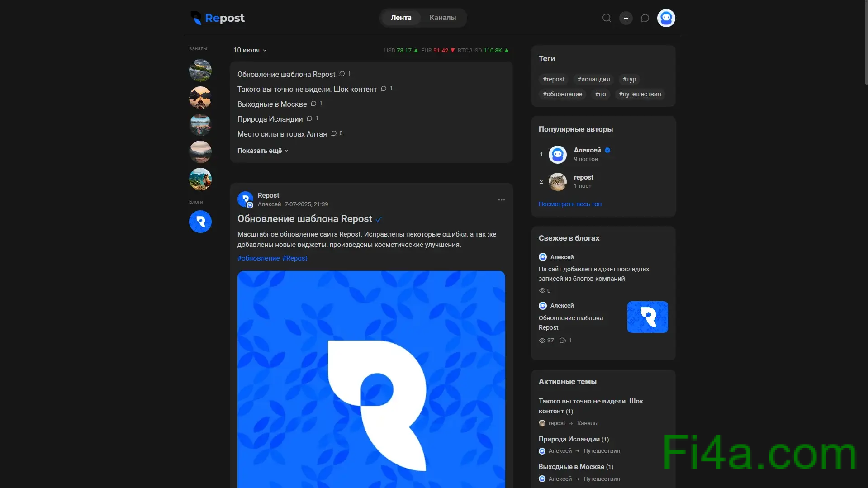This screenshot has width=868, height=488.
Task: Click the plus icon to create post
Action: click(626, 18)
